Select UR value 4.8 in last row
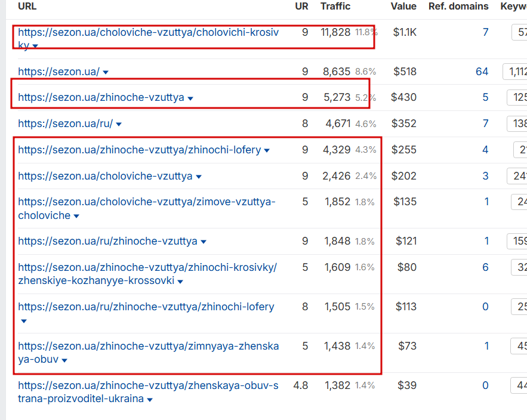The image size is (527, 420). 301,385
